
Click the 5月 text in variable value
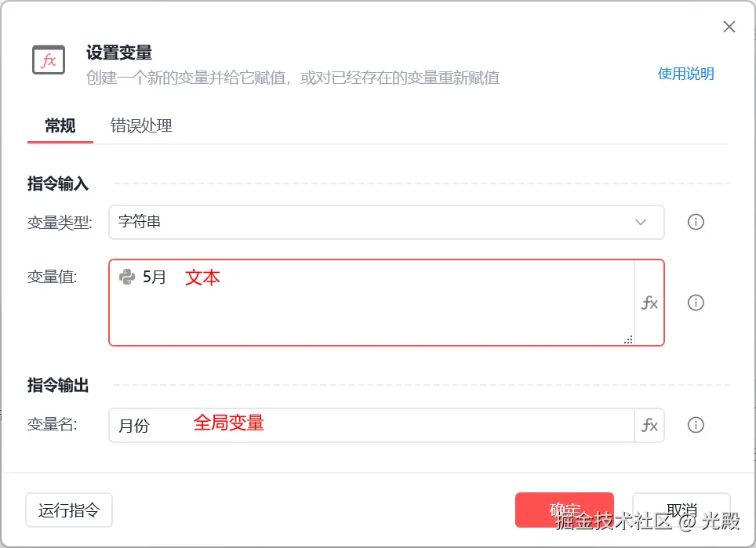154,278
